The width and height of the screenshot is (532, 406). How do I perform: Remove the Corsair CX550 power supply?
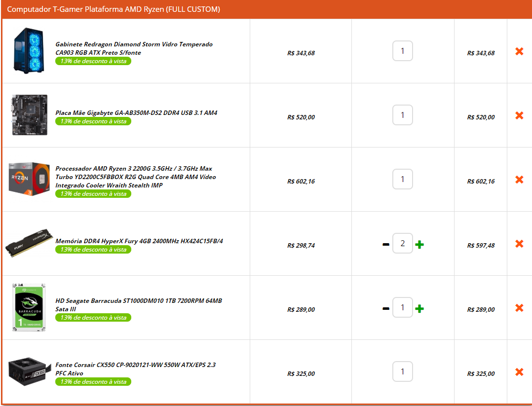(x=519, y=372)
